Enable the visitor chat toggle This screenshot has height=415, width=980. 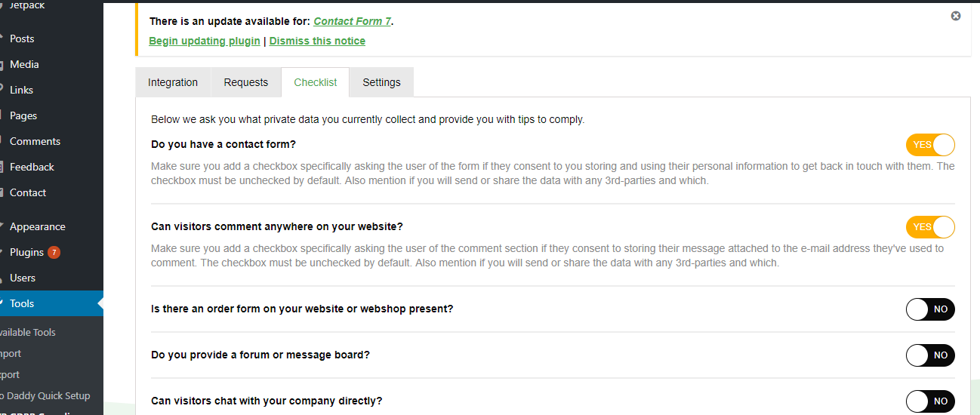click(x=930, y=401)
